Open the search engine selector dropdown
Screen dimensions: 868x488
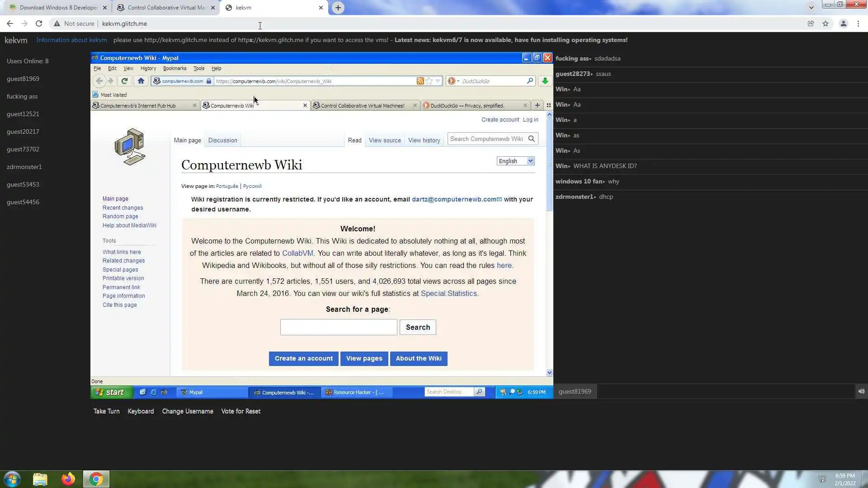(x=453, y=81)
